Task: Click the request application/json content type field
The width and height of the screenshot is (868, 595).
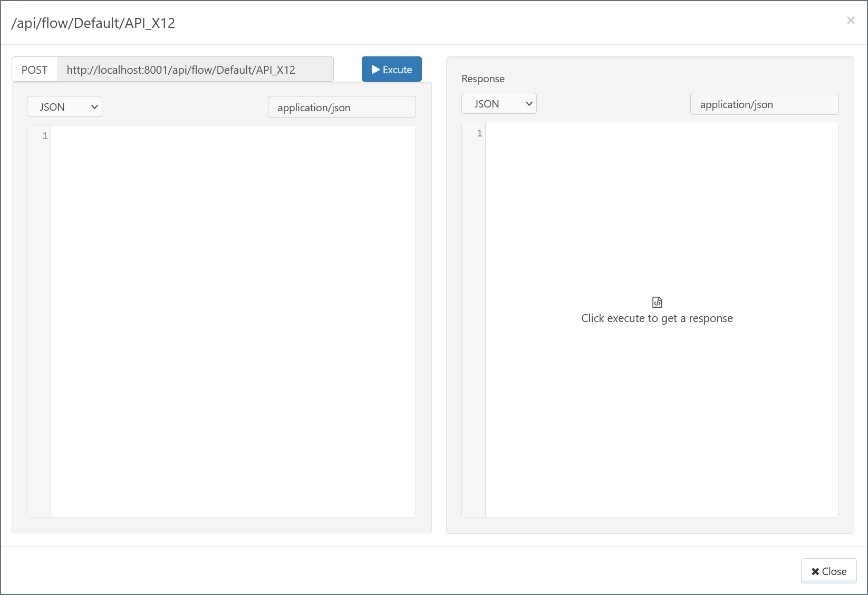Action: pyautogui.click(x=342, y=108)
